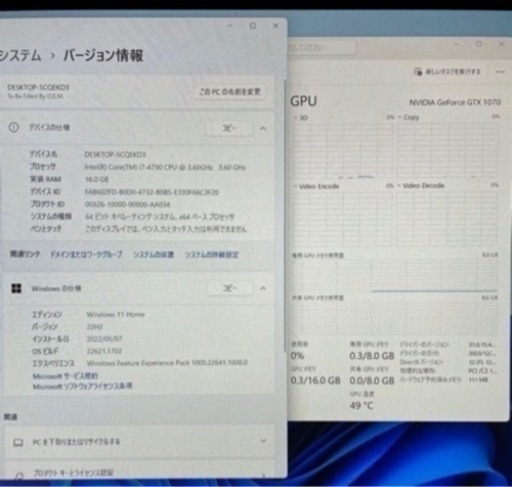The height and width of the screenshot is (487, 512).
Task: Collapse the Windows specifications section
Action: [263, 288]
